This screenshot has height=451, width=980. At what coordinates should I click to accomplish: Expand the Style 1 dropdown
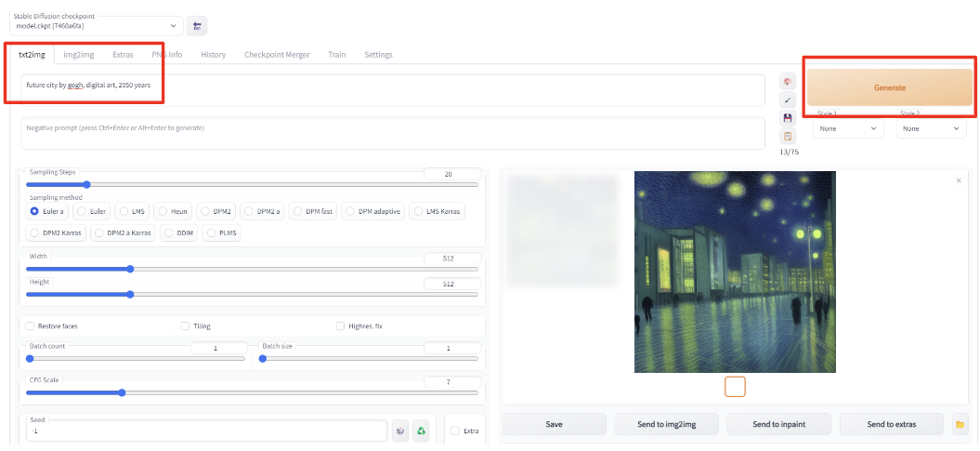point(848,128)
